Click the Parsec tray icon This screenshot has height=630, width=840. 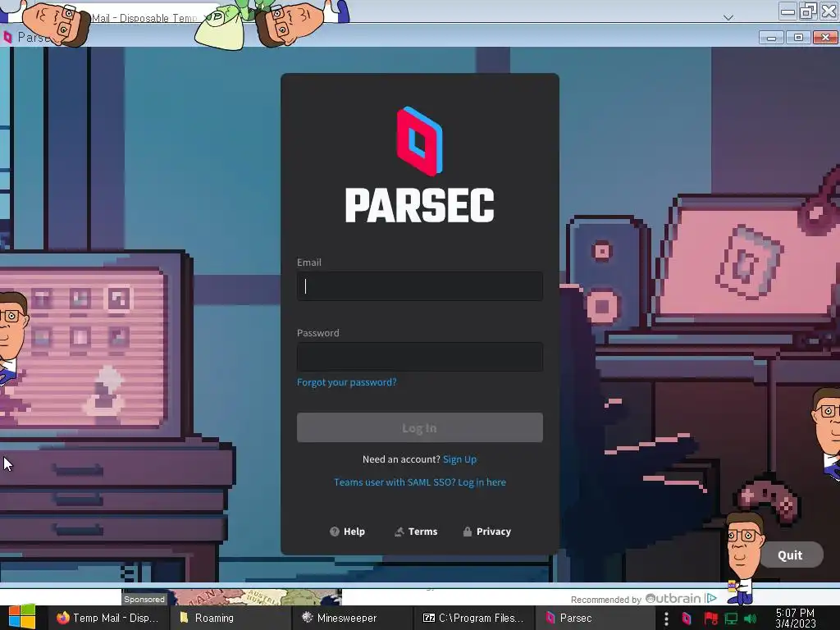(687, 619)
